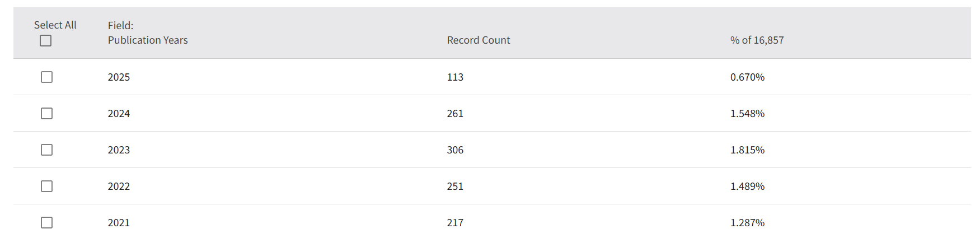Select the 2024 publication year checkbox
Image resolution: width=980 pixels, height=238 pixels.
pyautogui.click(x=47, y=114)
